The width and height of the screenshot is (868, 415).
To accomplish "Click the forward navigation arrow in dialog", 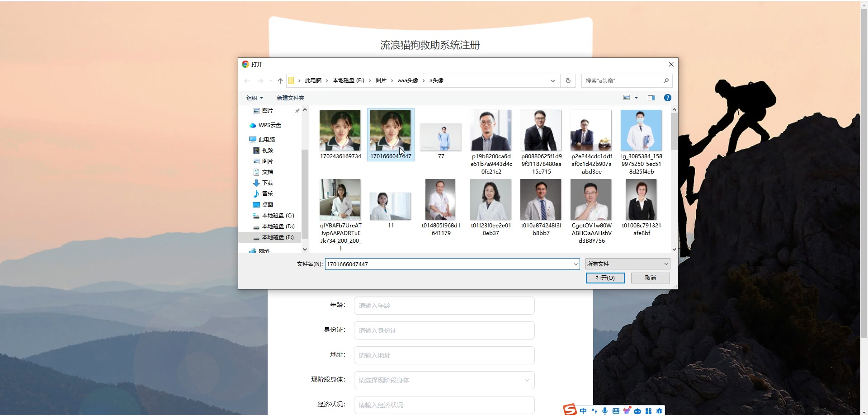I will coord(260,81).
